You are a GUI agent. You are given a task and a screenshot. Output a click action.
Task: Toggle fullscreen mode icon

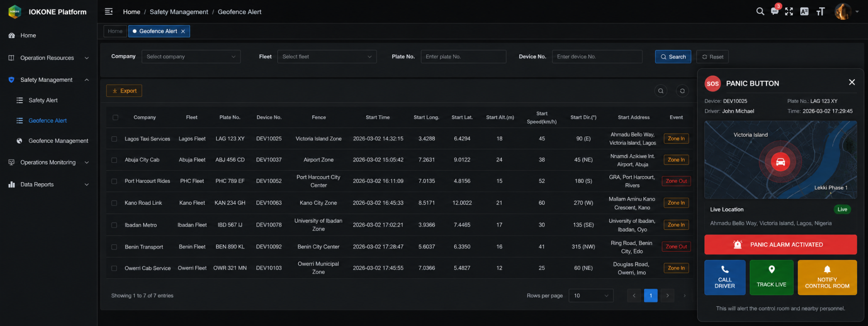(789, 12)
